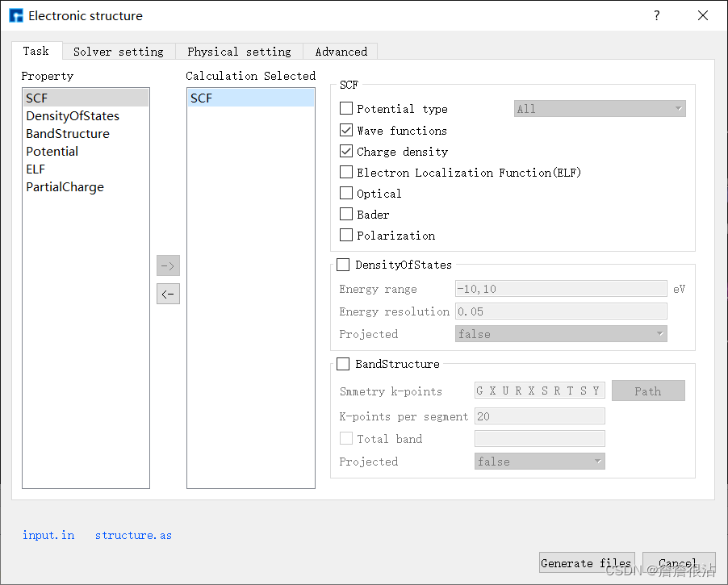728x585 pixels.
Task: Click the Generate files button
Action: pyautogui.click(x=587, y=563)
